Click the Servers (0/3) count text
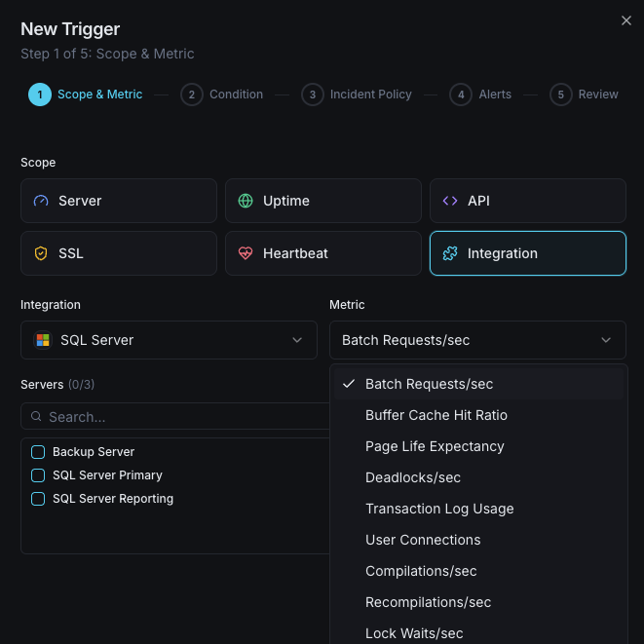644x644 pixels. coord(81,385)
